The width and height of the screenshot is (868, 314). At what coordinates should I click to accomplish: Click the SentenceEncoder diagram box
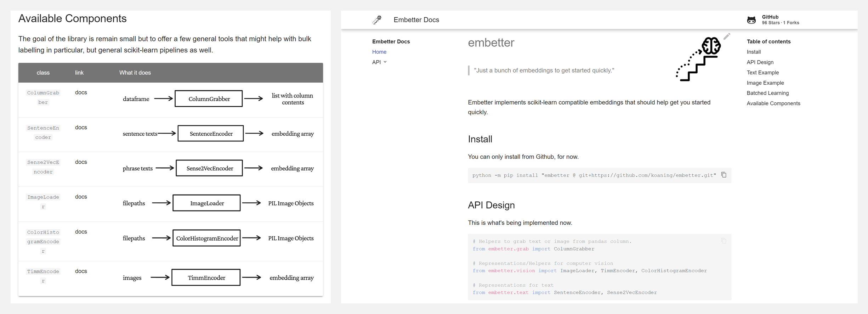[x=211, y=133]
